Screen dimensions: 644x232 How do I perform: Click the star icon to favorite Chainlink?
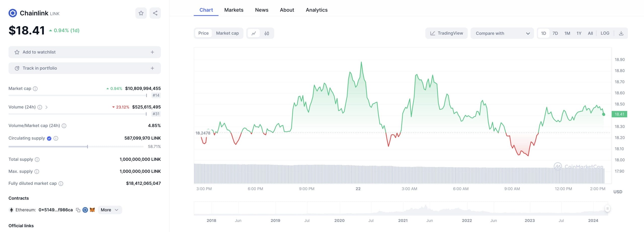tap(141, 13)
